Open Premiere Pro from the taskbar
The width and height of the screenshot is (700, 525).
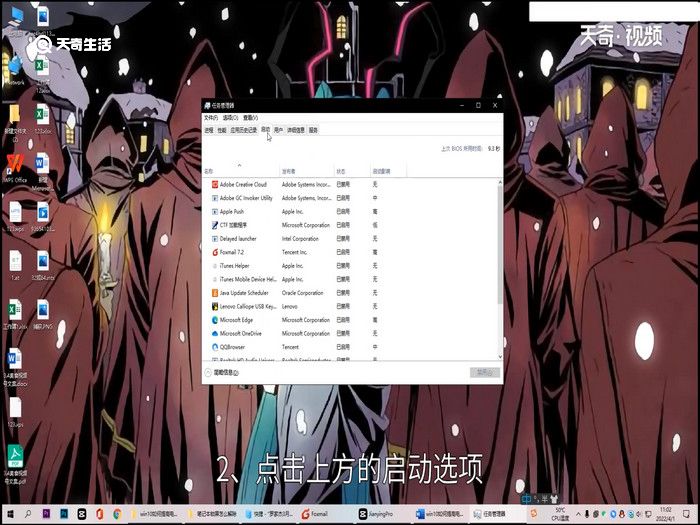(46, 514)
